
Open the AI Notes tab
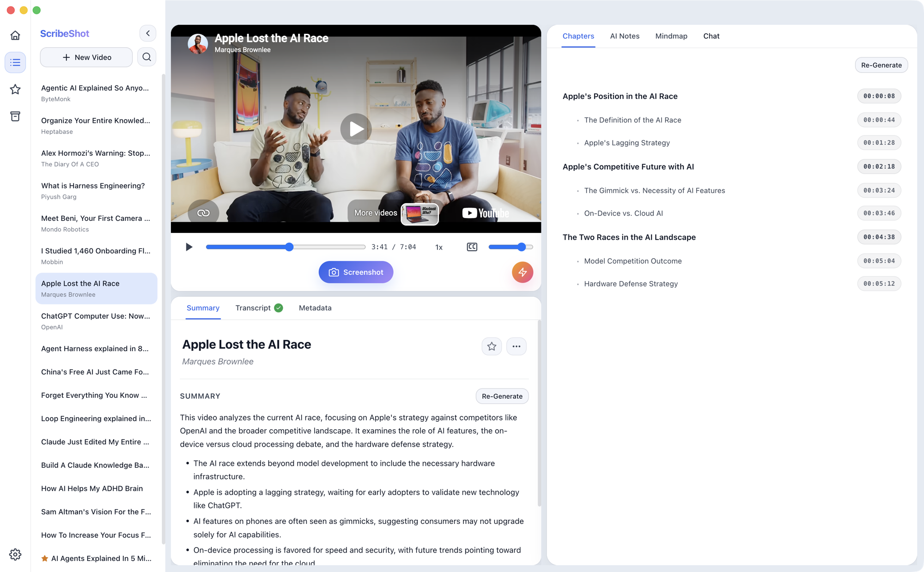[625, 36]
